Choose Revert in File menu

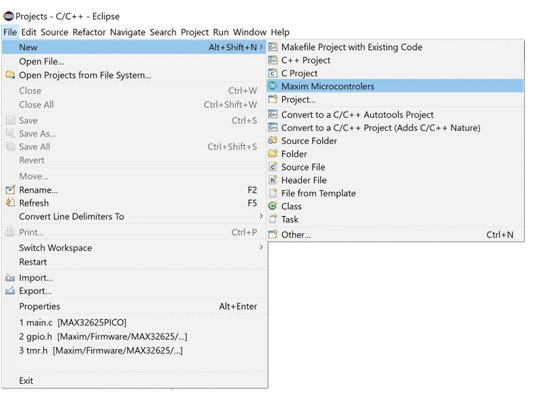click(134, 160)
